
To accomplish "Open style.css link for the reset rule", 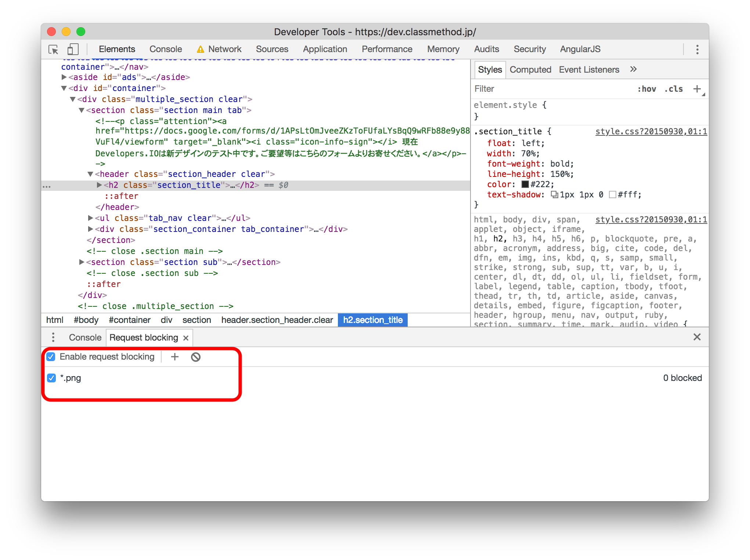I will 651,219.
